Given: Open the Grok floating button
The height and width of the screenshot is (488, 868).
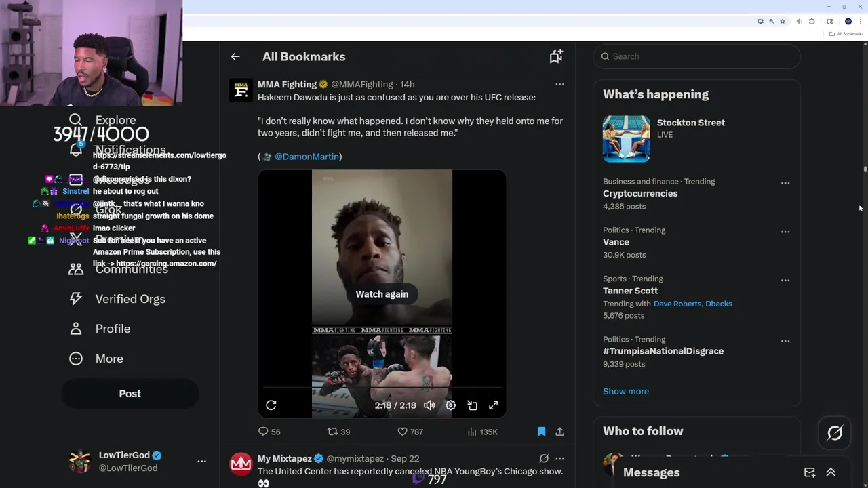Looking at the screenshot, I should point(835,433).
